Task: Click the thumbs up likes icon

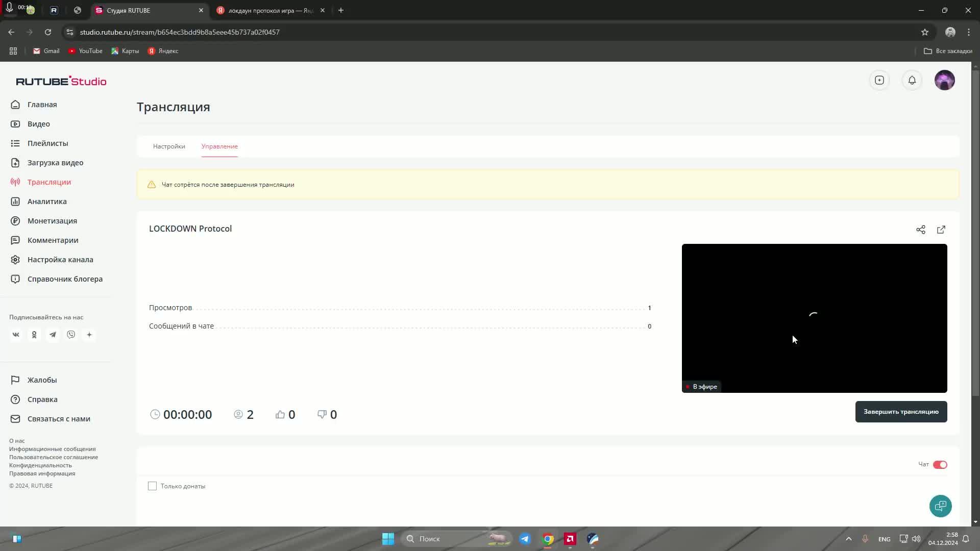Action: [280, 414]
